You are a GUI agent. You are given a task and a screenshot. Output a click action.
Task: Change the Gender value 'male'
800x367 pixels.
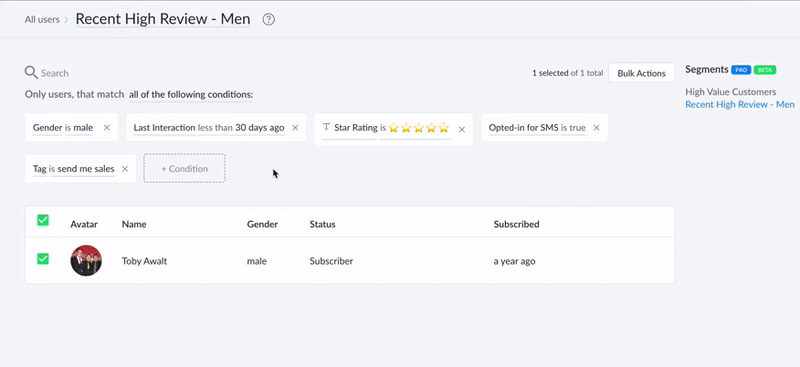tap(83, 128)
